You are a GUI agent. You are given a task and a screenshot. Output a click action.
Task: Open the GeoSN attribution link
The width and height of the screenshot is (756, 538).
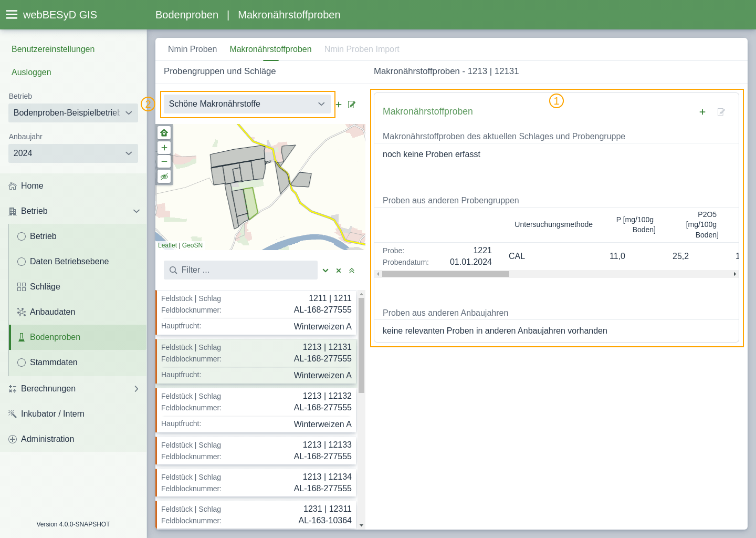click(192, 245)
